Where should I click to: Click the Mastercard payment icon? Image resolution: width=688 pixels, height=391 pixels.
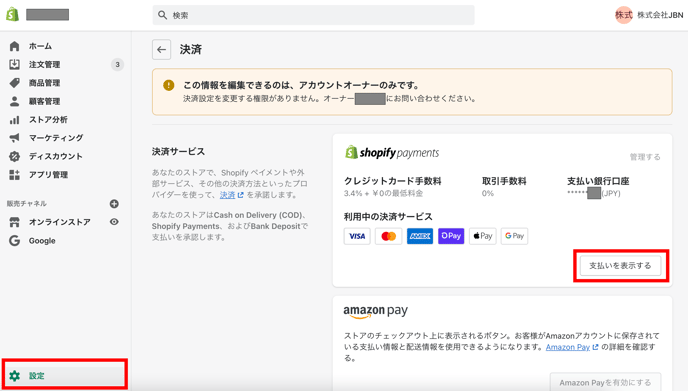coord(389,236)
